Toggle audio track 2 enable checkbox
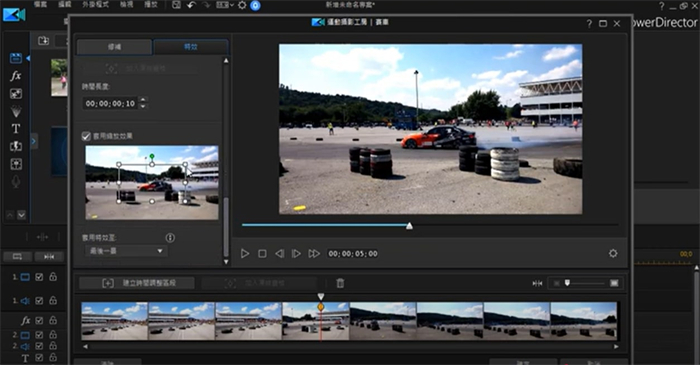The height and width of the screenshot is (365, 700). (x=39, y=346)
